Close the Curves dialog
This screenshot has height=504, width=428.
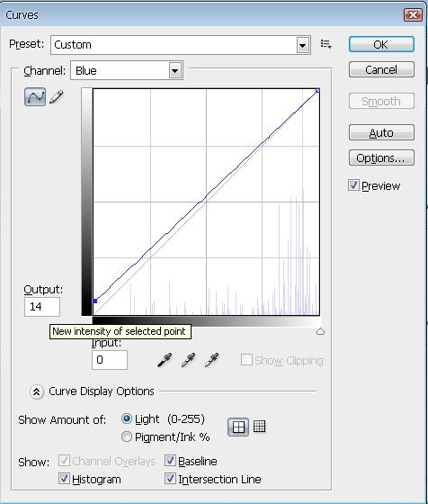click(x=413, y=14)
